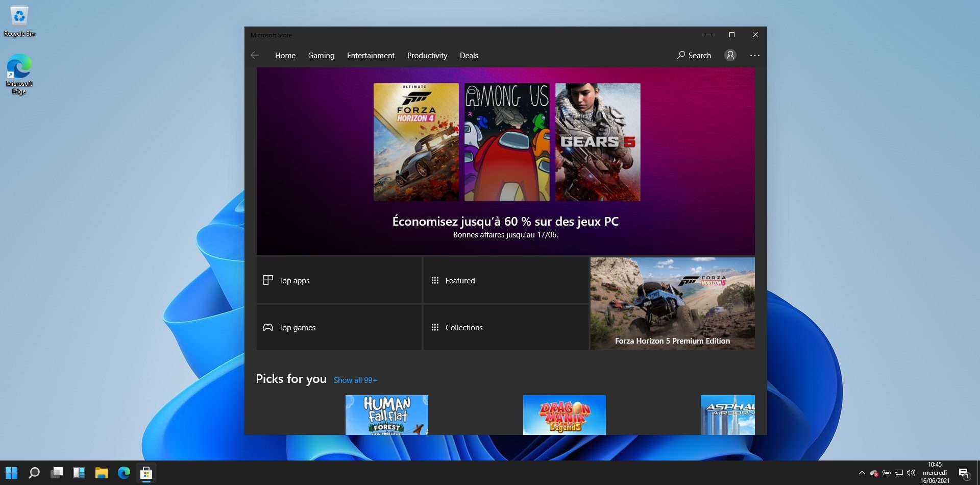Show hidden system tray icons
980x485 pixels.
[x=862, y=473]
